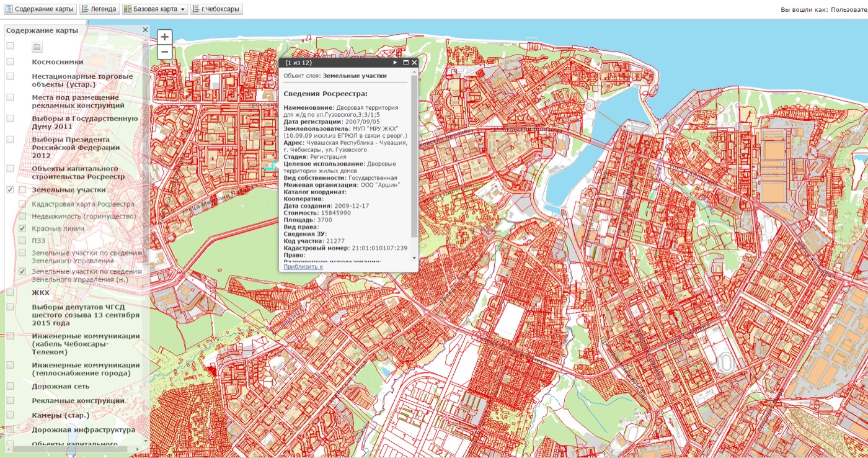Click the Сведения Росреестра heading
The image size is (868, 458).
(x=325, y=94)
